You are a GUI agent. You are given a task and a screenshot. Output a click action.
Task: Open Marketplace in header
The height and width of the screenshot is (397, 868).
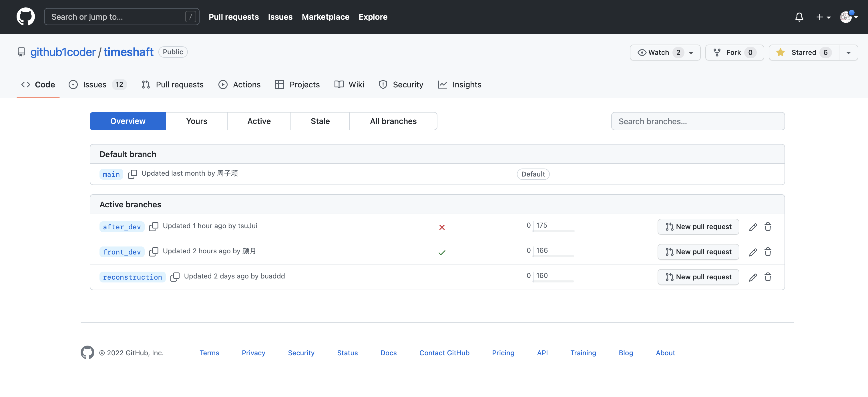pyautogui.click(x=325, y=17)
